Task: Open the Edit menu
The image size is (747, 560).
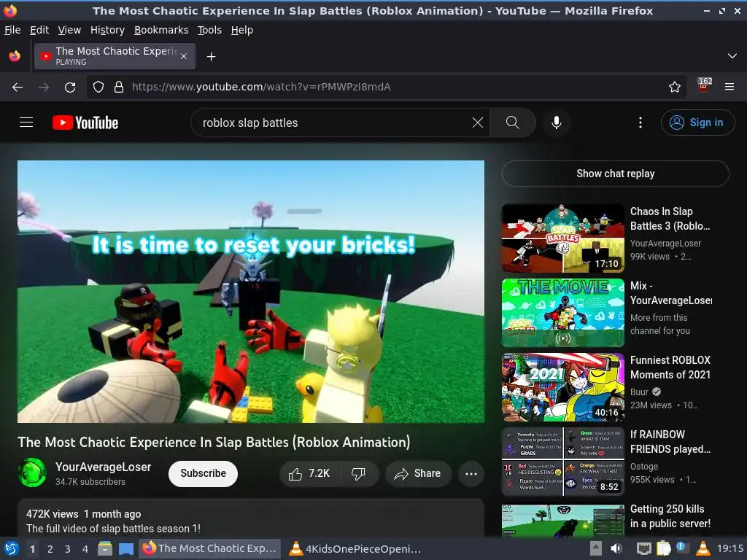Action: tap(39, 30)
